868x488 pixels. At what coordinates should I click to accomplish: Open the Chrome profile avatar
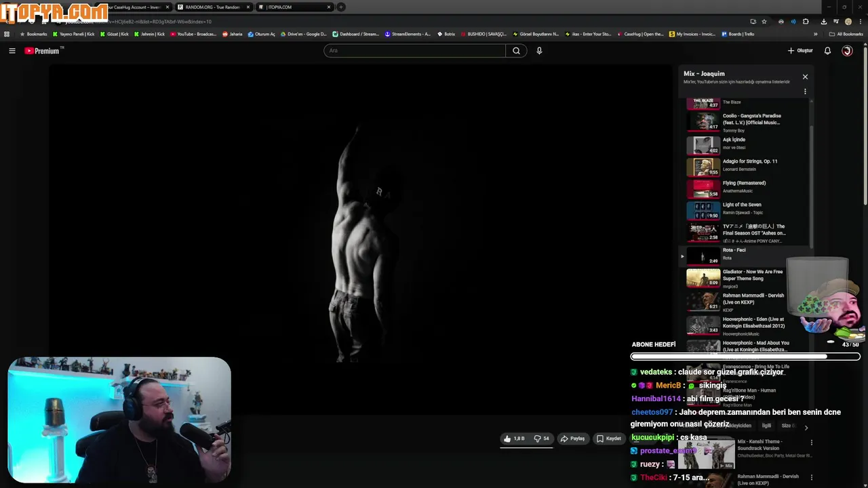(848, 21)
